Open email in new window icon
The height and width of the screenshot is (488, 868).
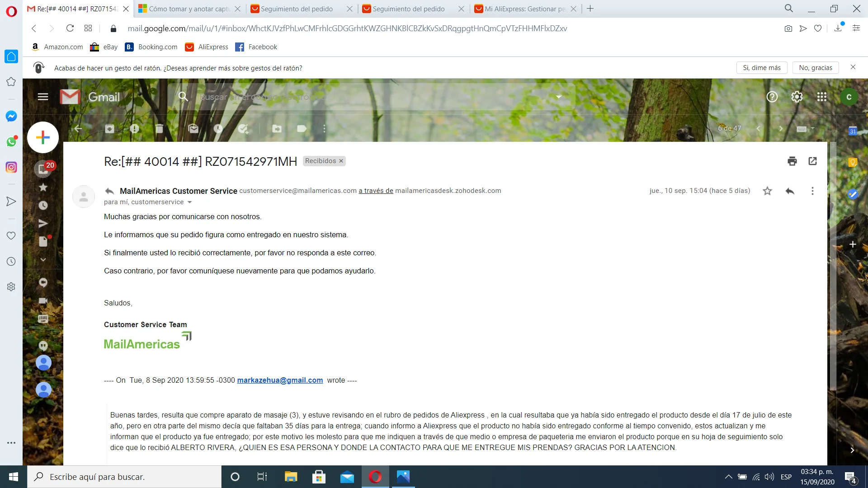pos(812,161)
